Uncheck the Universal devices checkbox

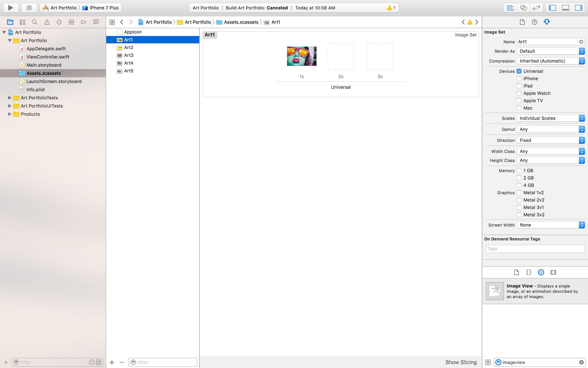coord(519,71)
